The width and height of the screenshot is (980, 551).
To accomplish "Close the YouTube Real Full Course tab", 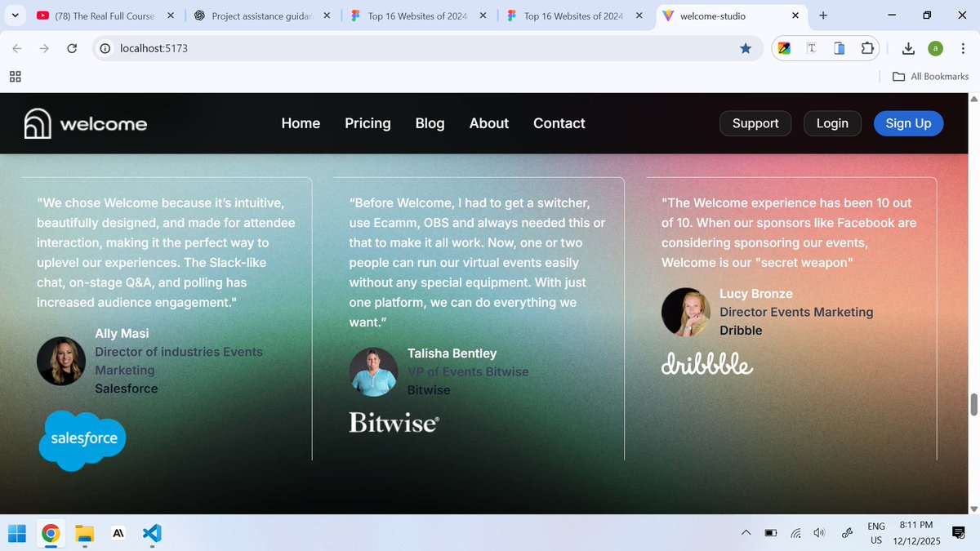I will coord(170,16).
